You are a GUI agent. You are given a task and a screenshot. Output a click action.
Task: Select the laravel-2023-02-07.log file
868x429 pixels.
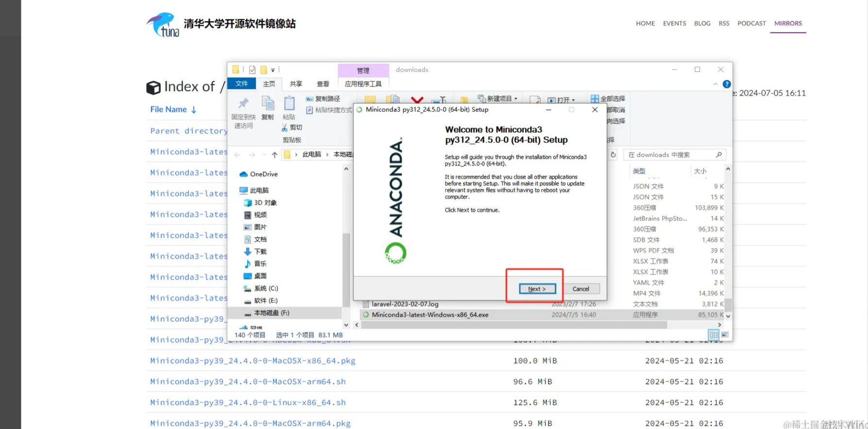pyautogui.click(x=405, y=304)
